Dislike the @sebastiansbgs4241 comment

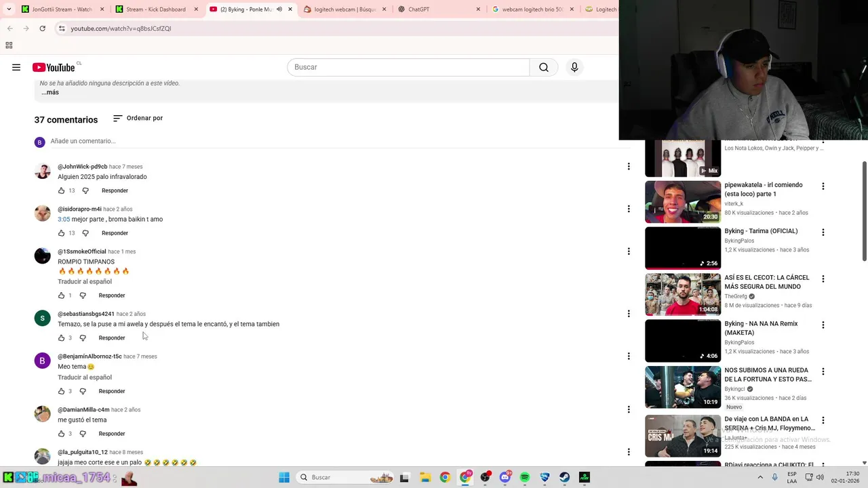click(x=83, y=338)
